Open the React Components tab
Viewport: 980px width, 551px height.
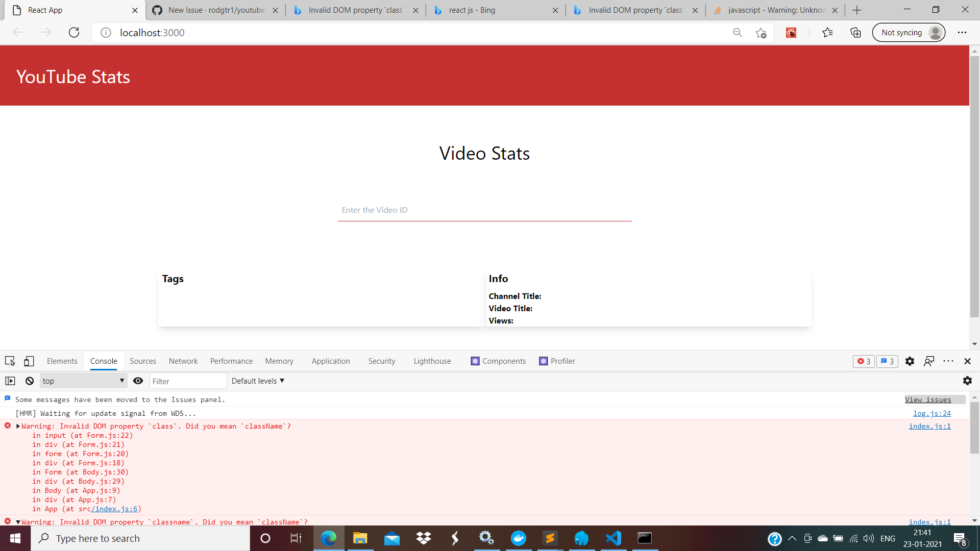tap(498, 361)
